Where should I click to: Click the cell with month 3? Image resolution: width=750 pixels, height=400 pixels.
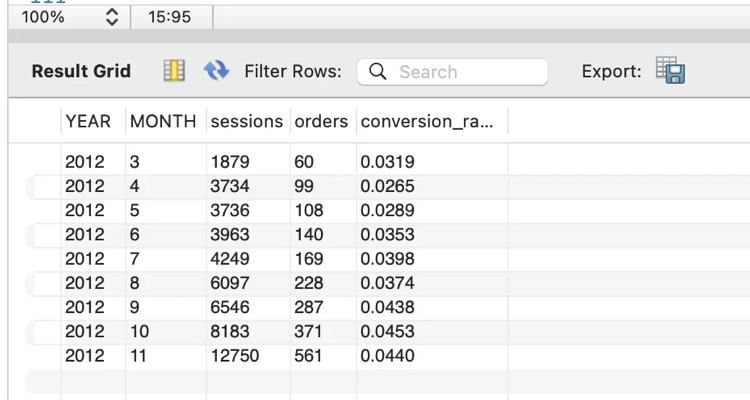pos(136,162)
